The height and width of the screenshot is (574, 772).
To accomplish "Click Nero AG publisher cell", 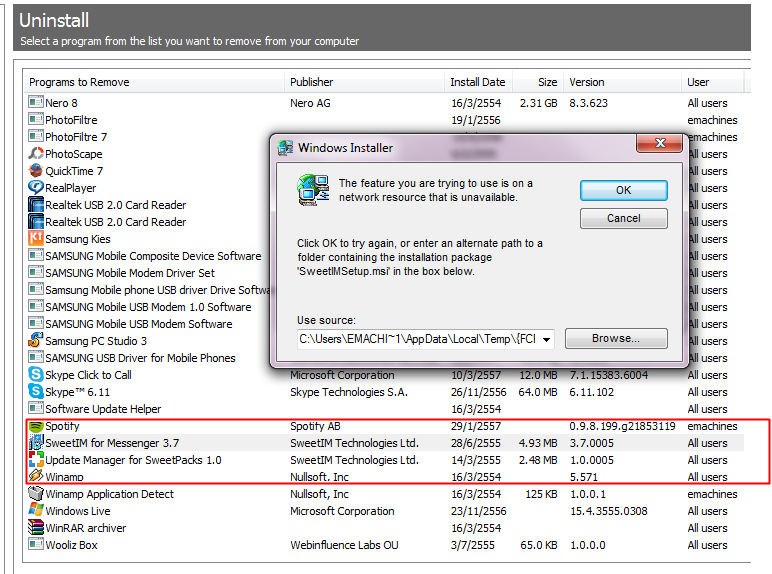I will click(x=310, y=103).
